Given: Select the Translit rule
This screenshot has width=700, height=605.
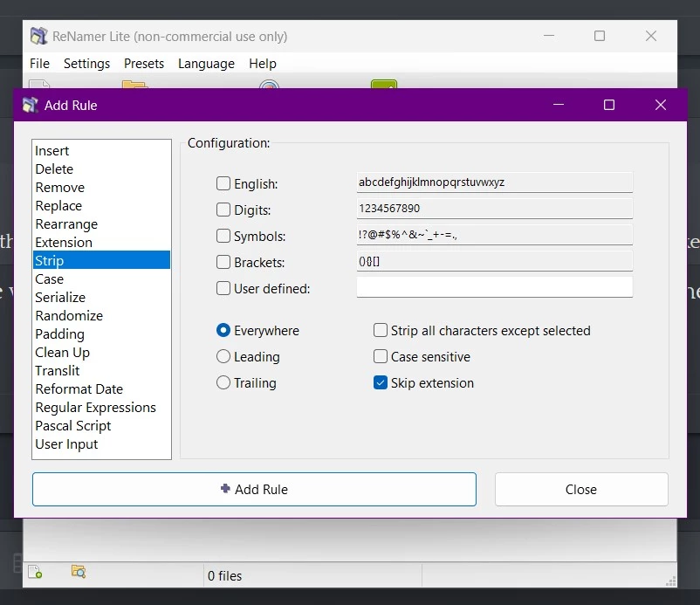Looking at the screenshot, I should (x=102, y=370).
